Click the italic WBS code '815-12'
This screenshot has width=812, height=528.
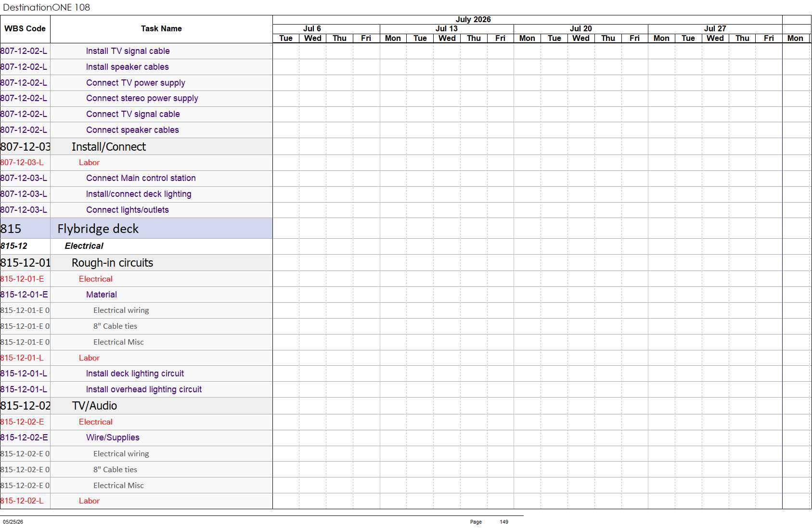click(x=14, y=246)
